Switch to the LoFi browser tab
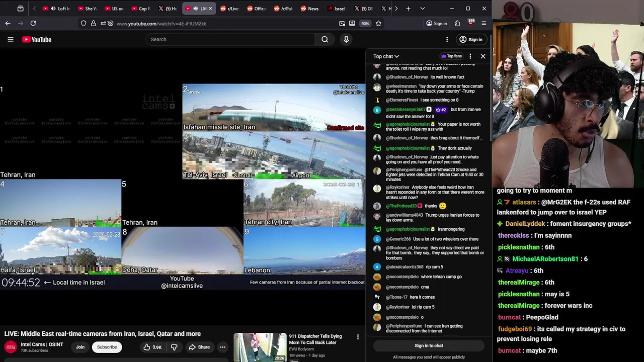The image size is (644, 362). [55, 9]
